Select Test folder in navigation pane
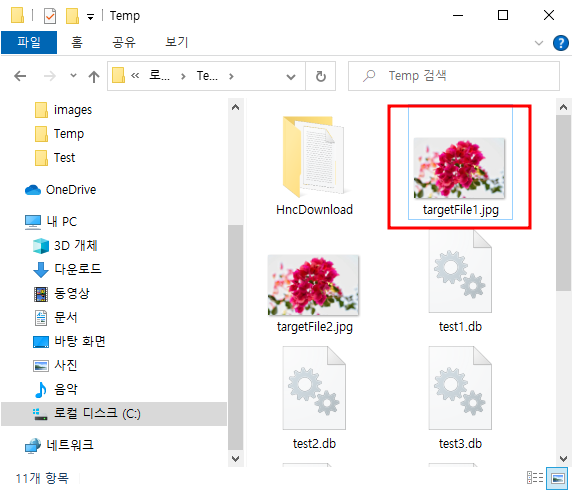Screen dimensions: 573x491 [64, 158]
